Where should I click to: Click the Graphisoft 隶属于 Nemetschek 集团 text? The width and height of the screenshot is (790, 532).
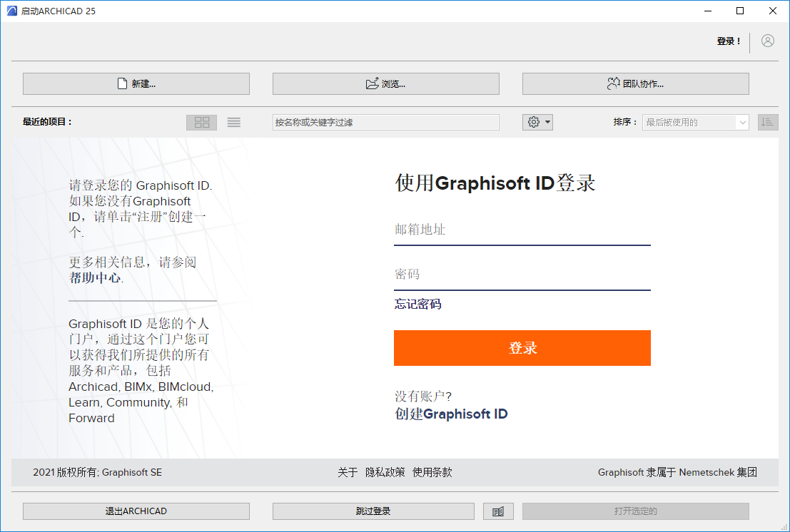coord(678,472)
